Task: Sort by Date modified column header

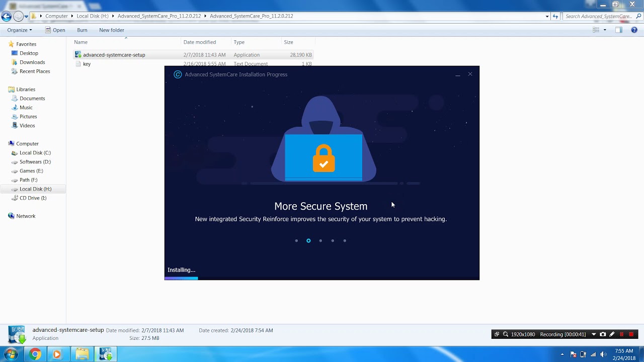Action: pyautogui.click(x=206, y=42)
